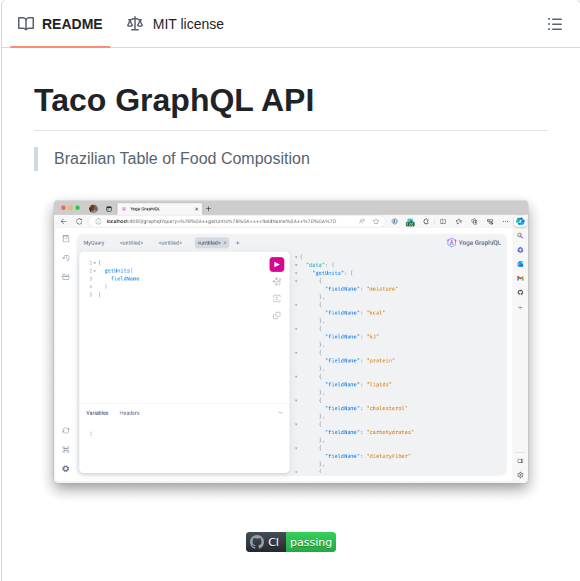The width and height of the screenshot is (580, 581).
Task: Click "Brazilian Table of Food Composition" text
Action: [182, 159]
